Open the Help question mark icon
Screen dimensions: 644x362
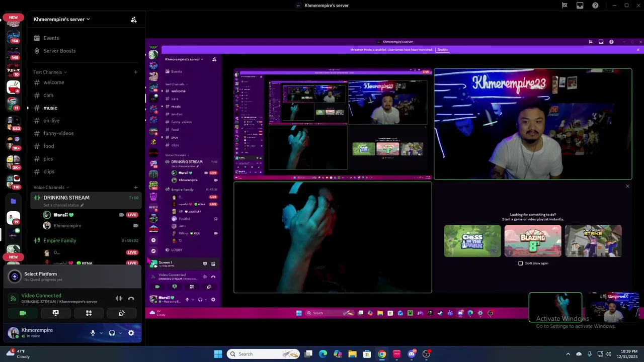(x=595, y=6)
